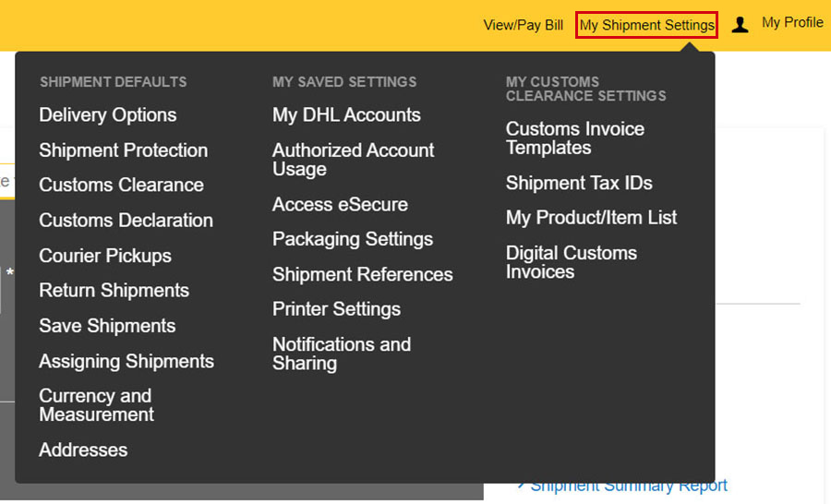Open My Profile in header
This screenshot has width=831, height=504.
tap(792, 23)
